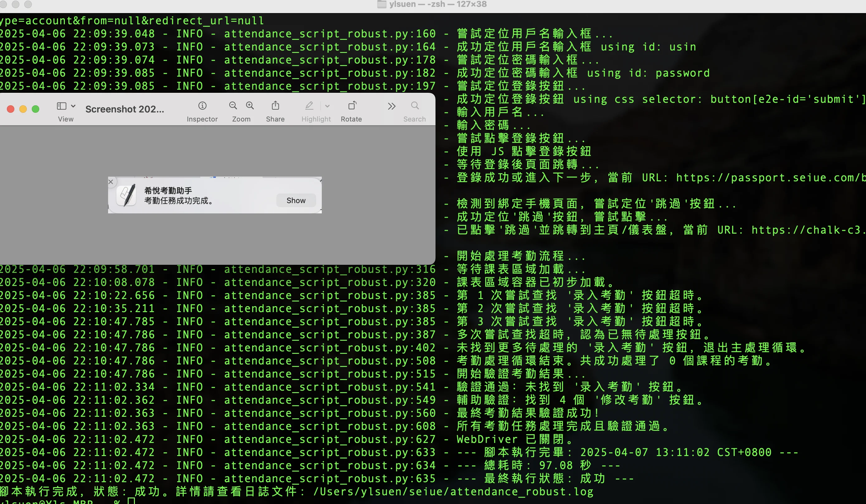The width and height of the screenshot is (866, 504).
Task: Toggle the sidebar with the View button
Action: 61,106
